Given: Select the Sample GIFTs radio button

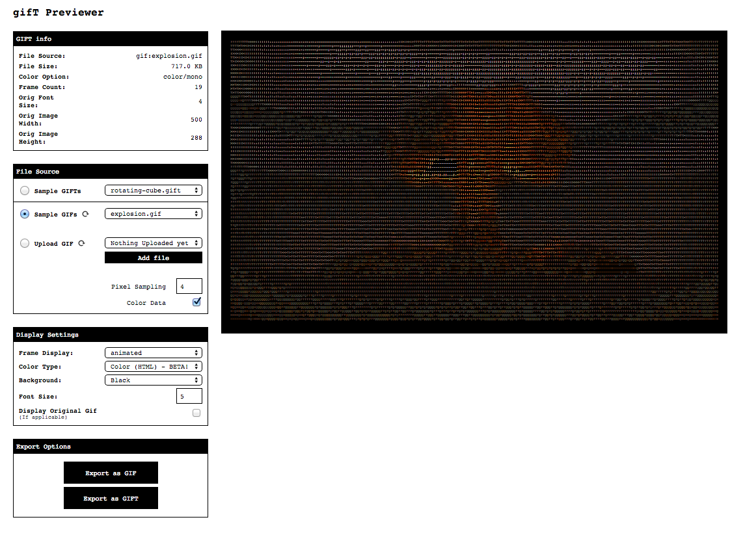Looking at the screenshot, I should (x=25, y=191).
